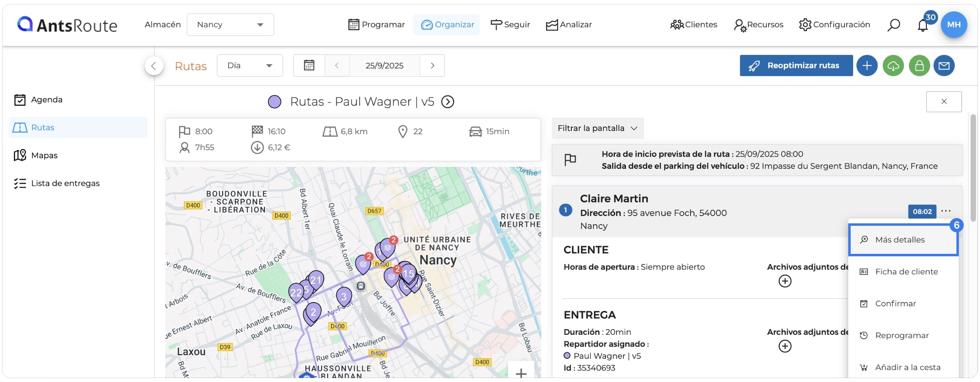Open the Clientes menu
The width and height of the screenshot is (980, 382).
click(x=693, y=25)
